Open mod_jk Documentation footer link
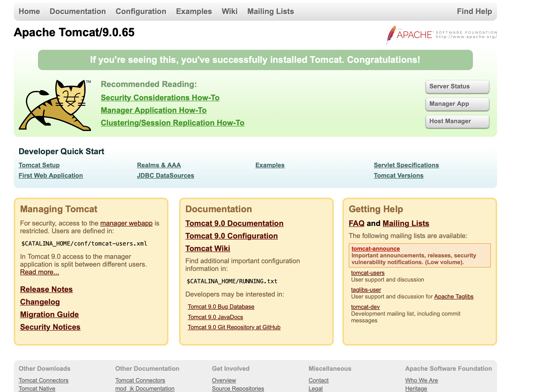The height and width of the screenshot is (392, 536). pyautogui.click(x=145, y=389)
